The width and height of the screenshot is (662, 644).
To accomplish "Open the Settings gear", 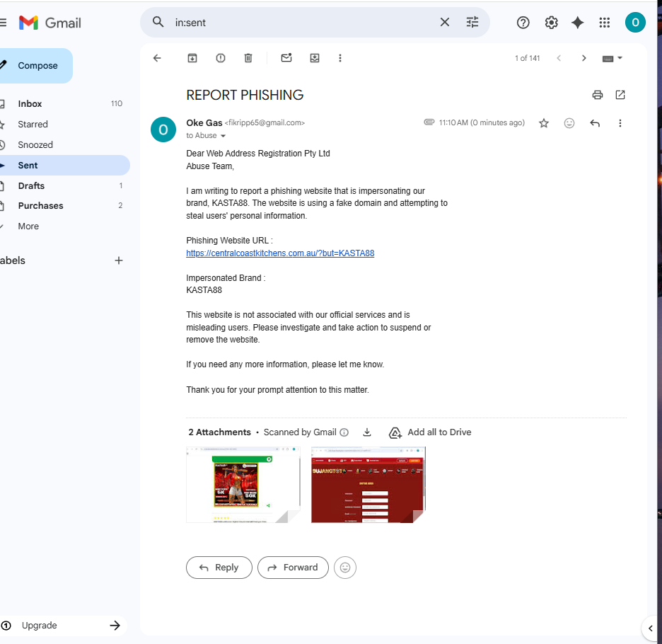I will pos(551,23).
